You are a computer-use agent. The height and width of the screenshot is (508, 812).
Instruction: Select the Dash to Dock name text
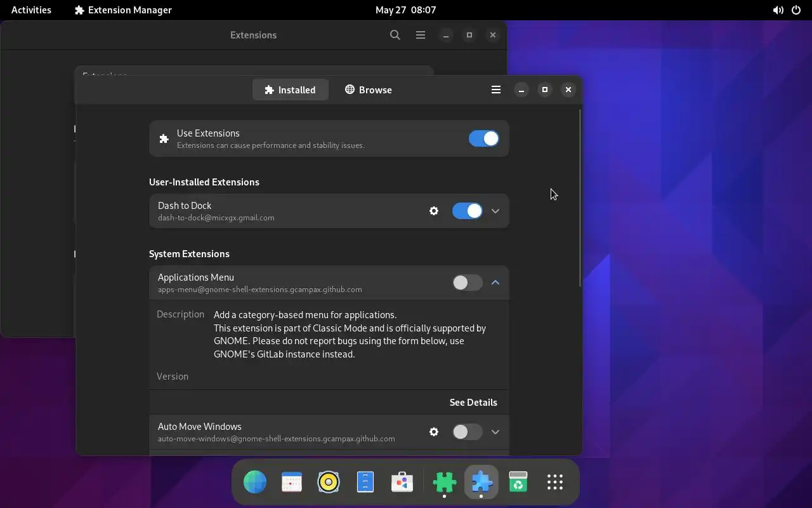[185, 206]
